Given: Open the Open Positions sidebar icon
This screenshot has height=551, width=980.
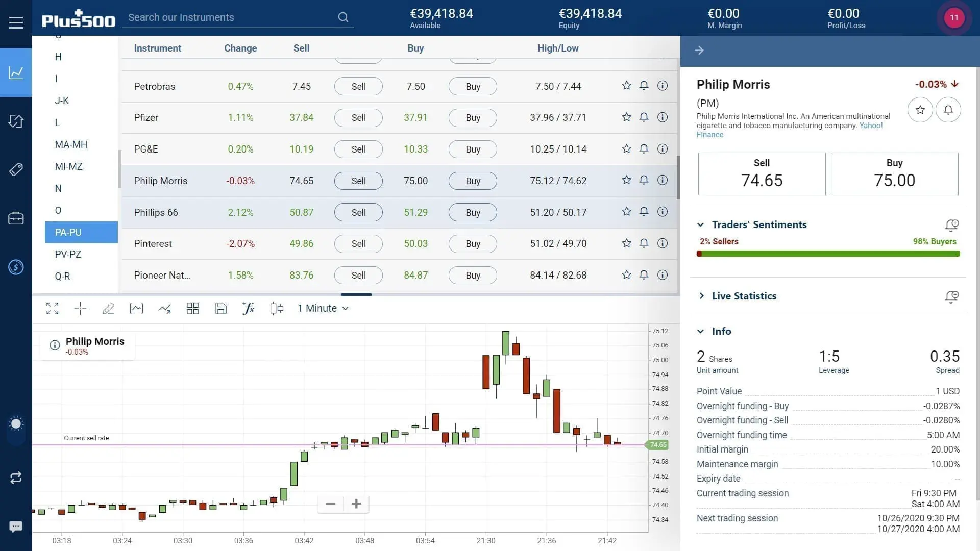Looking at the screenshot, I should pos(16,121).
